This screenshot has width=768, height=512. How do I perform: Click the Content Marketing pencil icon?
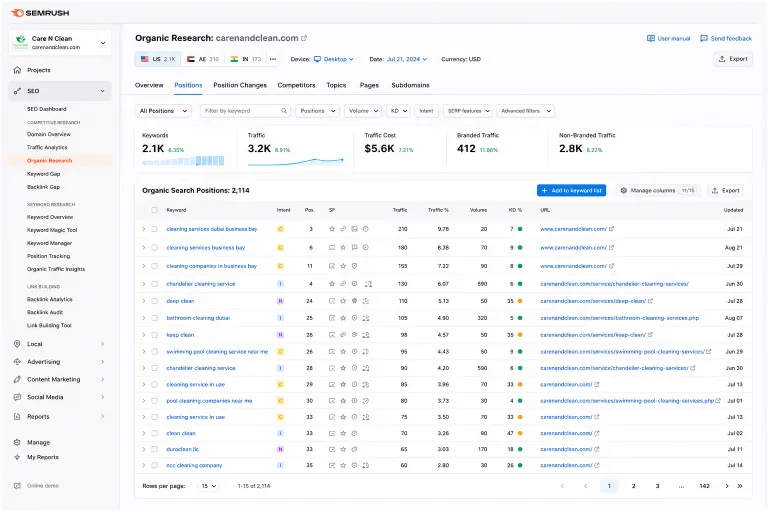point(17,379)
